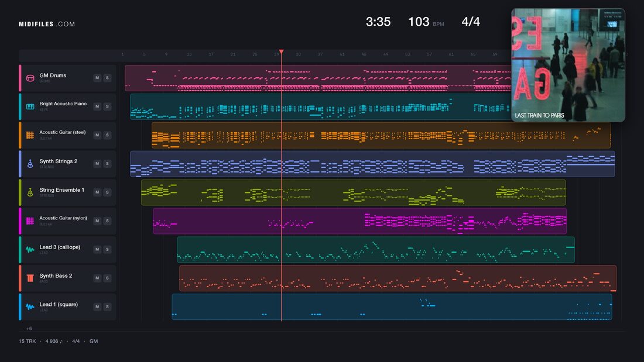Expand the +6 hidden tracks indicator
Viewport: 644px width, 362px height.
tap(29, 328)
